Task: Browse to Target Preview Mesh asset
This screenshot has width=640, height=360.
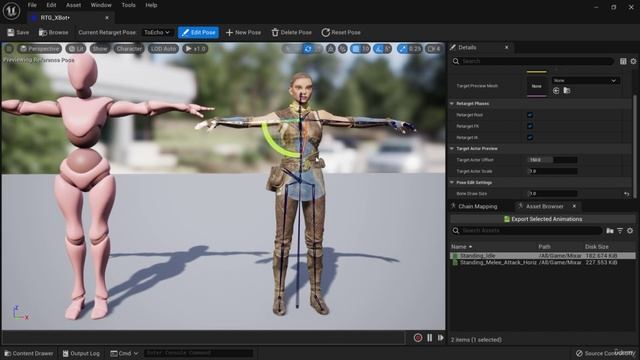Action: tap(567, 91)
